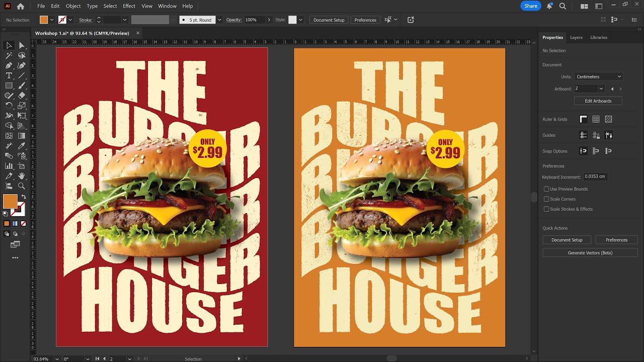Select the Pen tool
The height and width of the screenshot is (362, 644).
(9, 65)
